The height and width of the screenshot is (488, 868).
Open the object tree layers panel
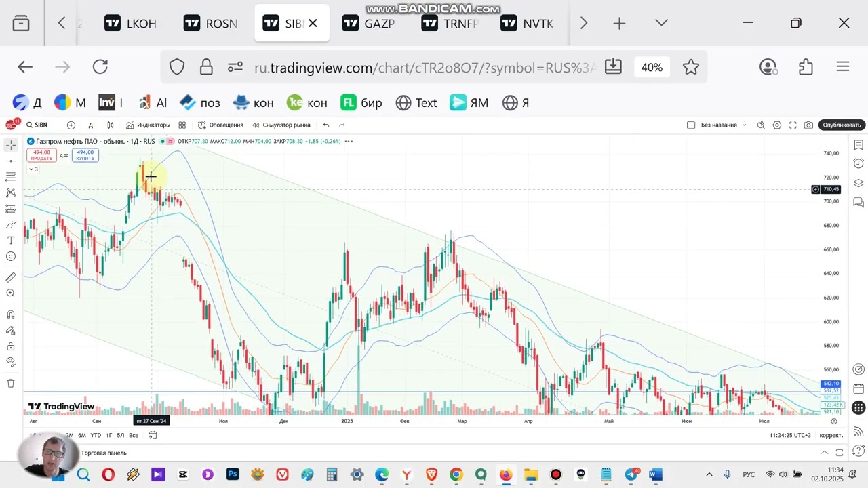[859, 183]
